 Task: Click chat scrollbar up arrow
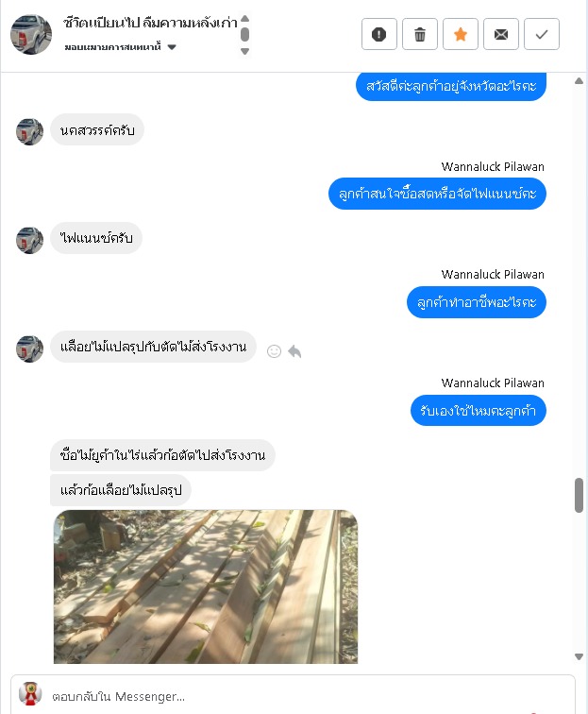[579, 81]
